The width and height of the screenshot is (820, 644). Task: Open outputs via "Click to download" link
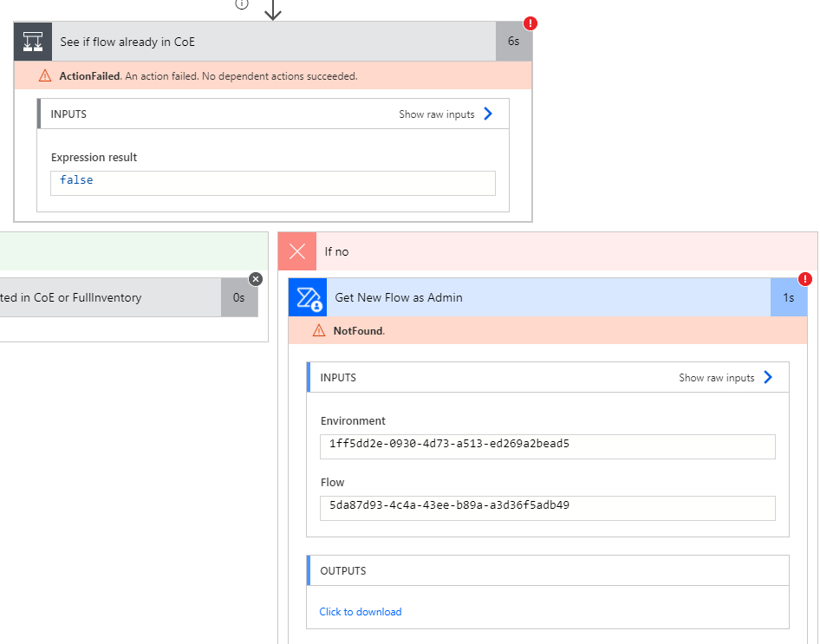point(360,612)
